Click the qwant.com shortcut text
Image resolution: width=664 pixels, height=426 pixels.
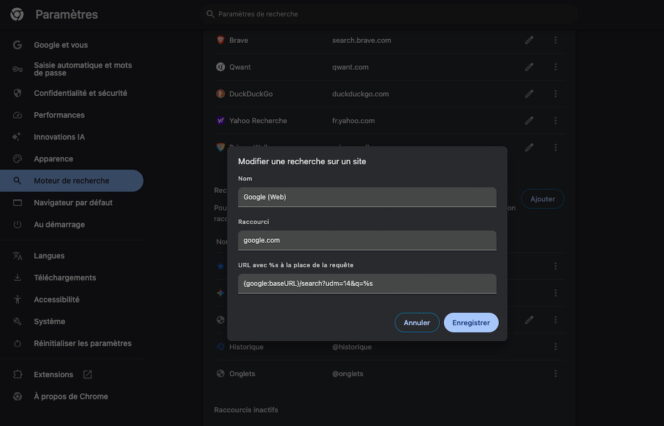click(350, 67)
